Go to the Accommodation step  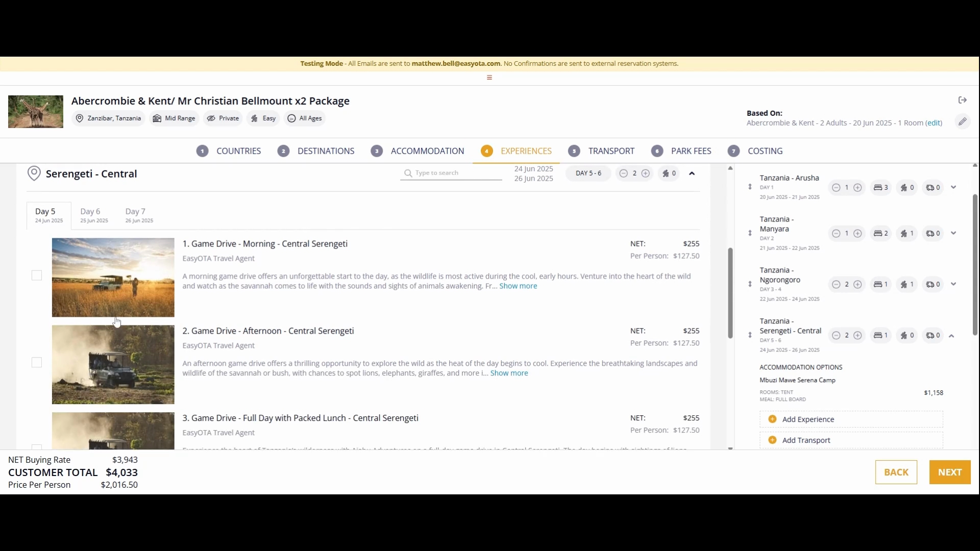[x=418, y=151]
